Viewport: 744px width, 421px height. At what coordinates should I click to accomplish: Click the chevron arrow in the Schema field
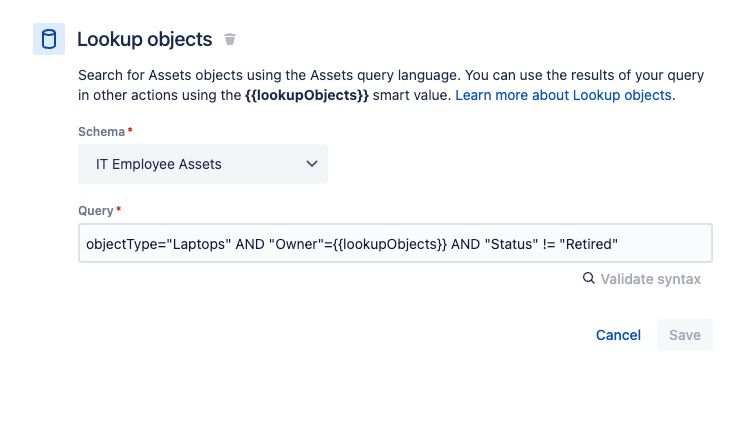click(312, 164)
